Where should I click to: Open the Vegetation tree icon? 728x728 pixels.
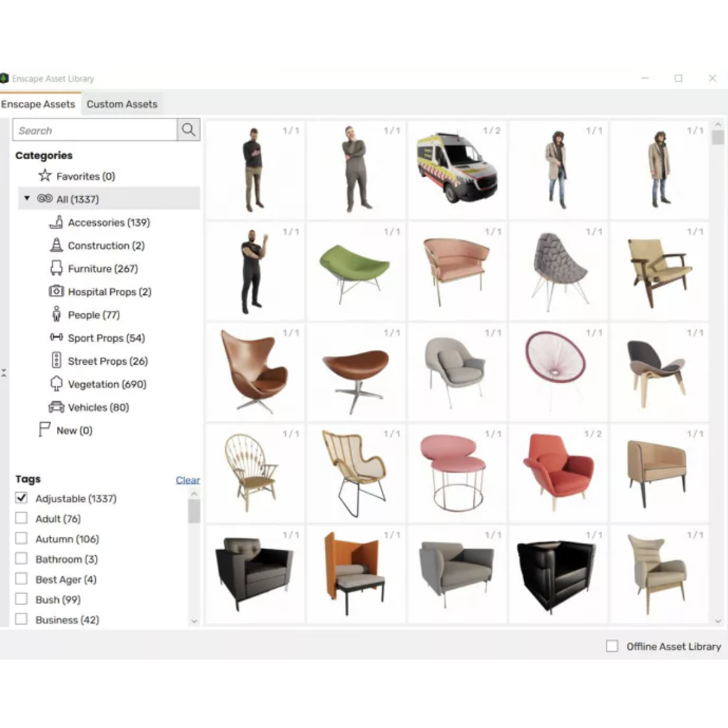coord(56,384)
